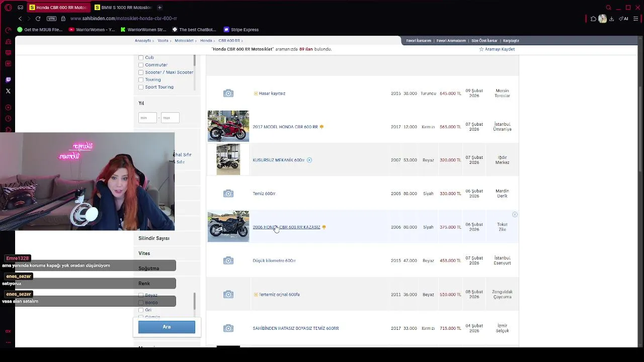Tick the Commuter checkbox
This screenshot has height=362, width=644.
(x=141, y=65)
